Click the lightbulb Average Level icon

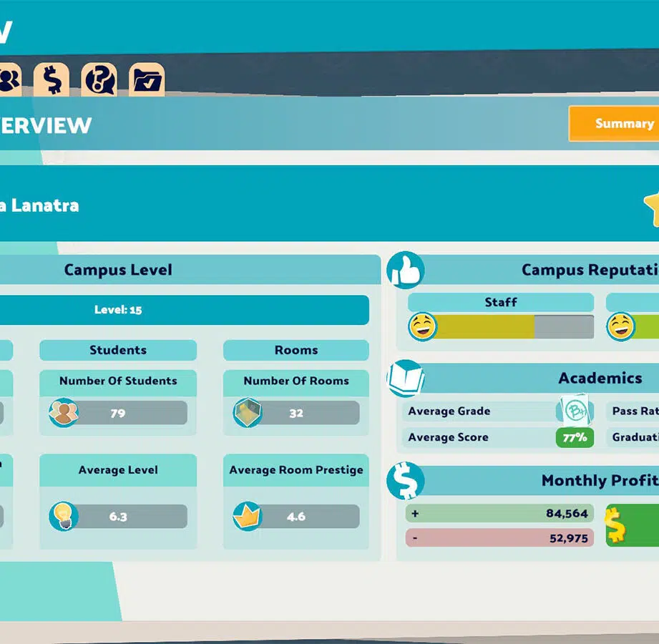pos(64,516)
